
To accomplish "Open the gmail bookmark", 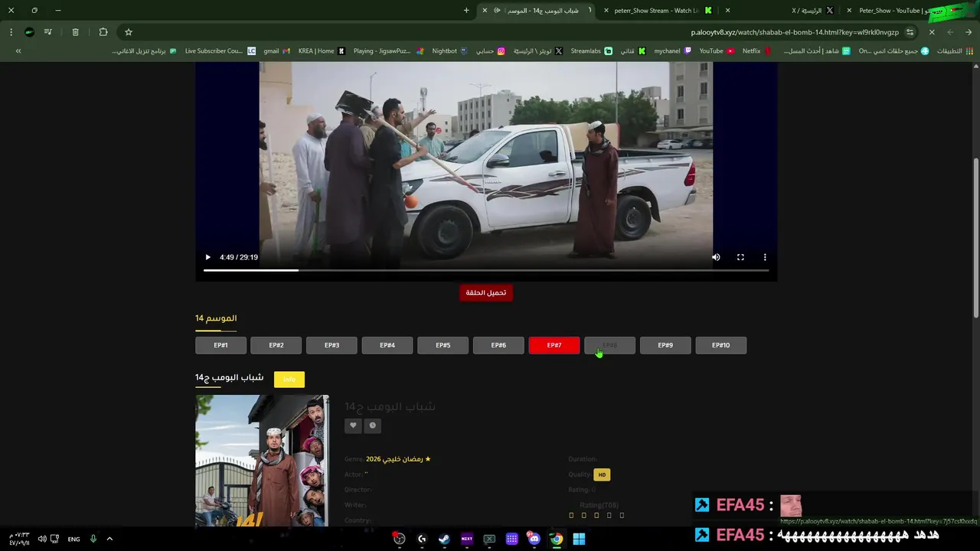I will tap(276, 51).
